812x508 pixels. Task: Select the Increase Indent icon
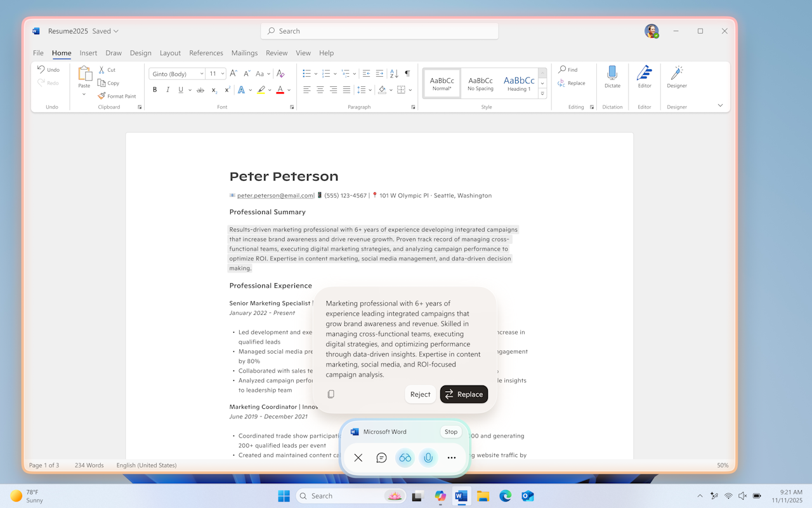[380, 73]
